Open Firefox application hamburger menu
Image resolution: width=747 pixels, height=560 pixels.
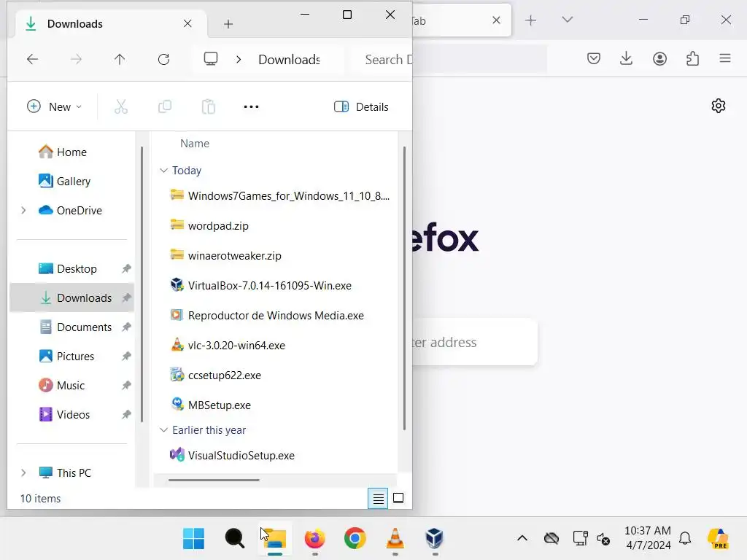point(725,58)
